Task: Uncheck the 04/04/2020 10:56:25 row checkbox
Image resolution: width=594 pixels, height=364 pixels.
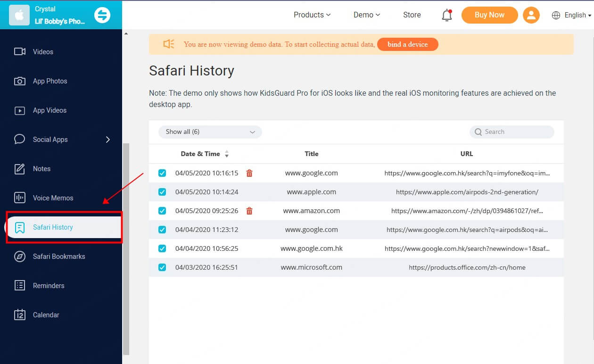Action: (x=162, y=248)
